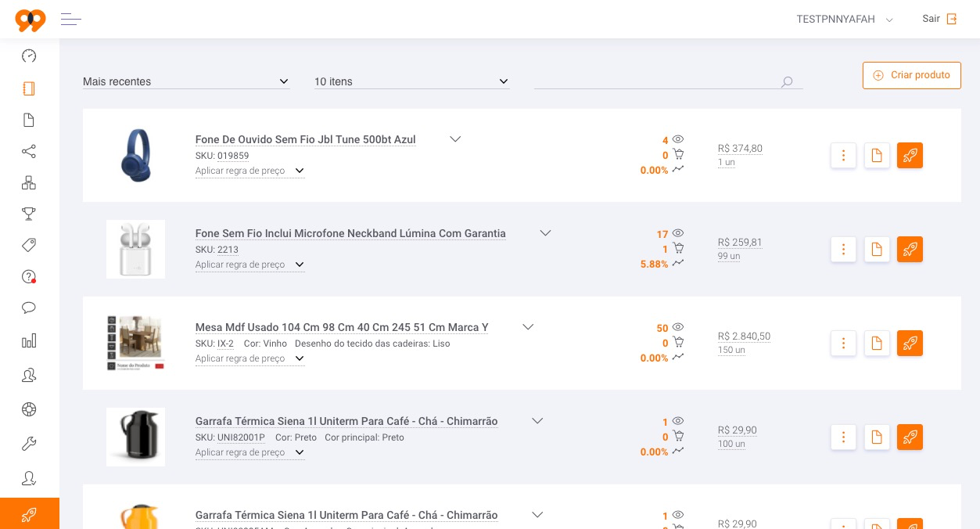This screenshot has height=529, width=980.
Task: Open the three-dots menu for black Garrafa Térmica
Action: [843, 437]
